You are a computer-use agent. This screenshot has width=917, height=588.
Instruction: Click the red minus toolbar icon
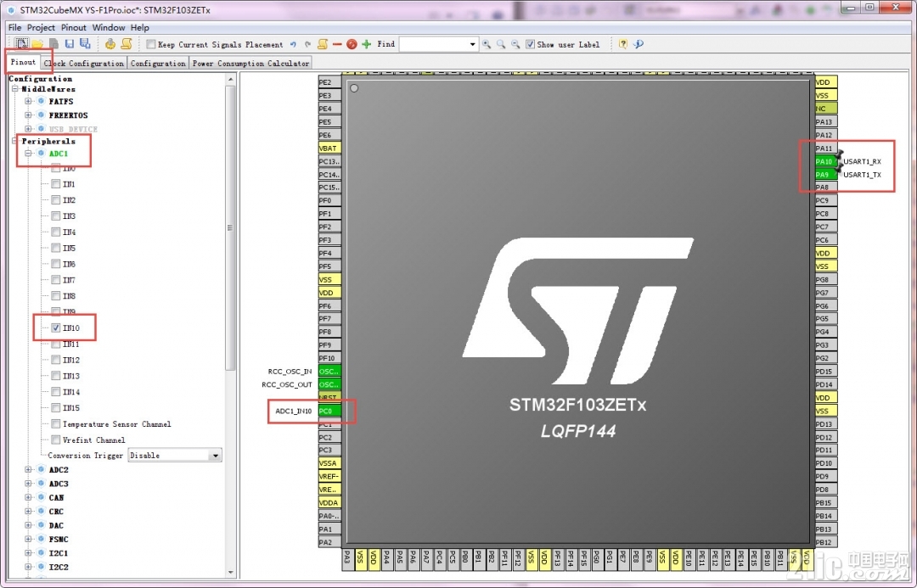click(337, 44)
